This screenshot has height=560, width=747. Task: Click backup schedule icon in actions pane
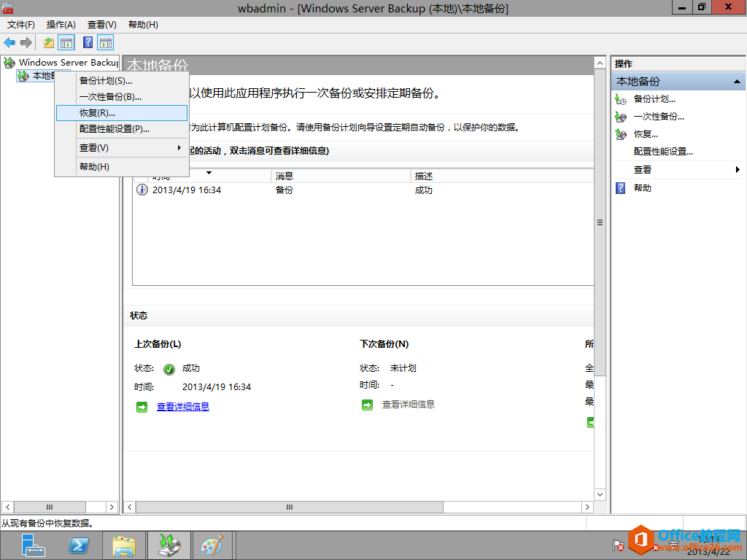tap(621, 99)
